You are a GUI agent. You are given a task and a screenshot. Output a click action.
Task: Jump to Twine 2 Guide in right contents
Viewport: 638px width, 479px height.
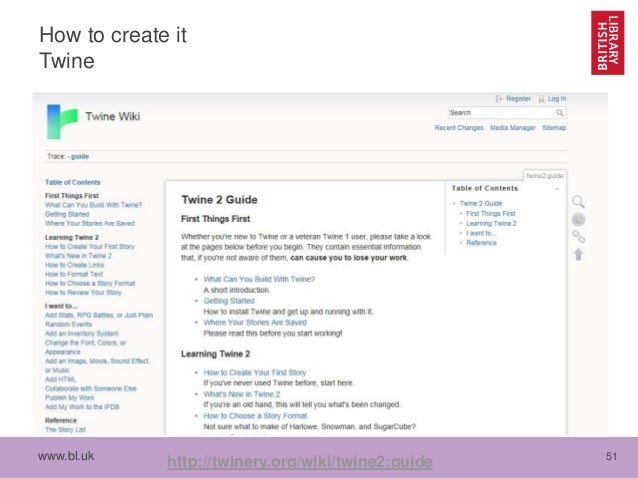point(481,203)
